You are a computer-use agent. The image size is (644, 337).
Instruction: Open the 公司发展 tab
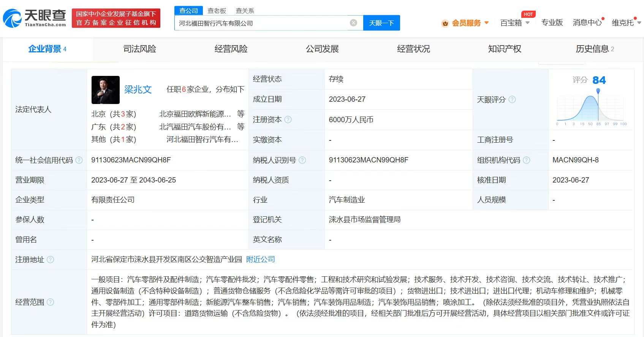322,49
